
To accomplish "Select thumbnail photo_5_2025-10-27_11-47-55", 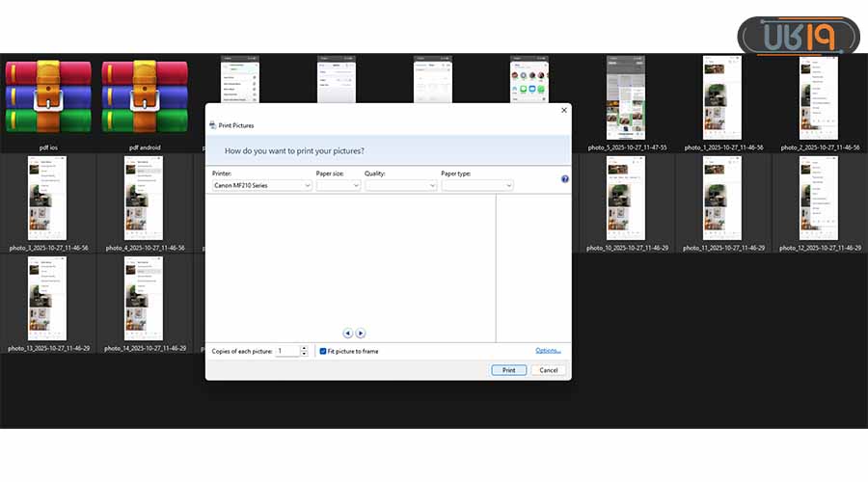I will [x=626, y=98].
